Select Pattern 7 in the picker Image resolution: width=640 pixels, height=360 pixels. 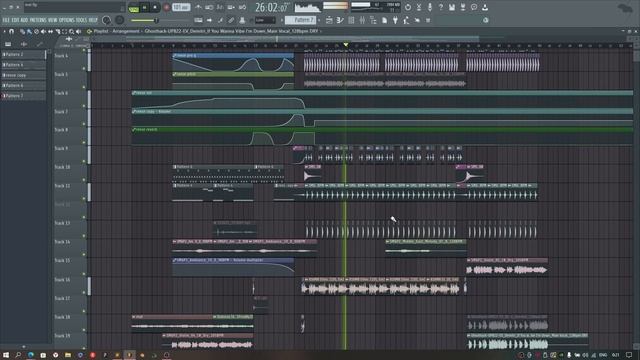(23, 96)
